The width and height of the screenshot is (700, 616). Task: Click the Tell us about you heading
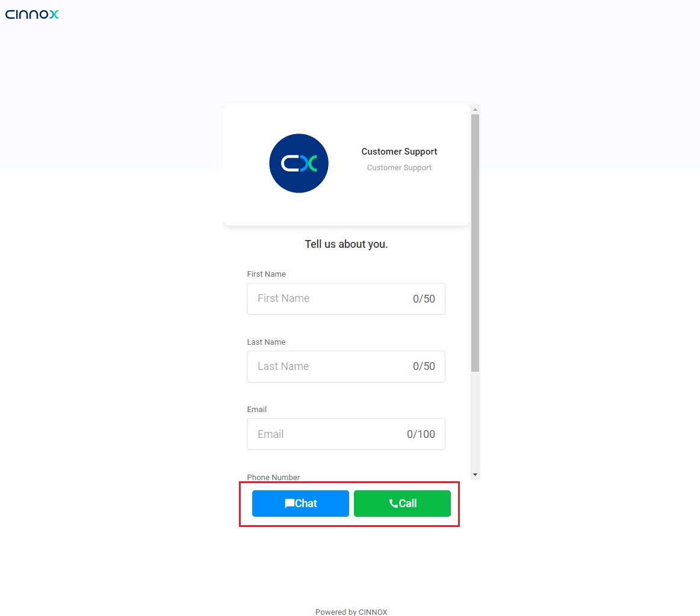pyautogui.click(x=346, y=244)
